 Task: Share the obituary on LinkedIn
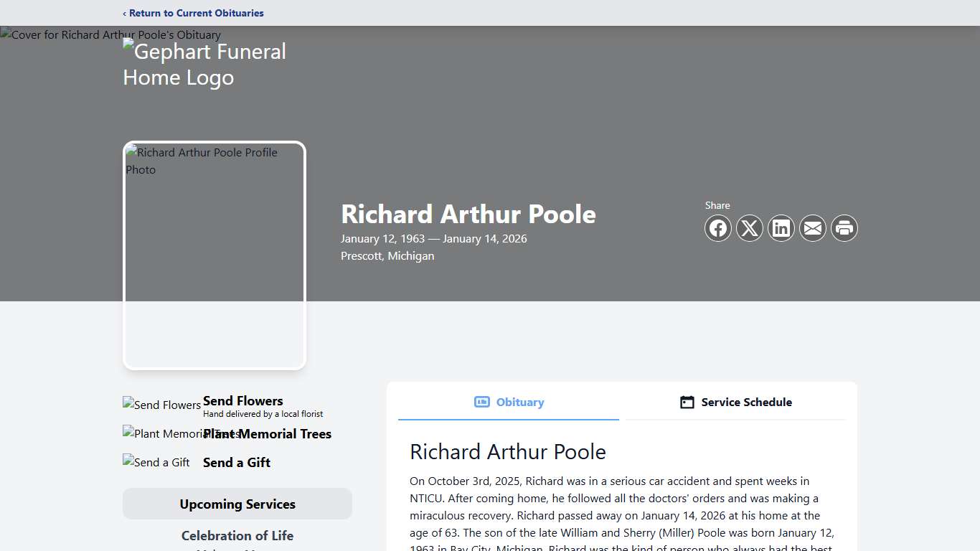tap(781, 228)
